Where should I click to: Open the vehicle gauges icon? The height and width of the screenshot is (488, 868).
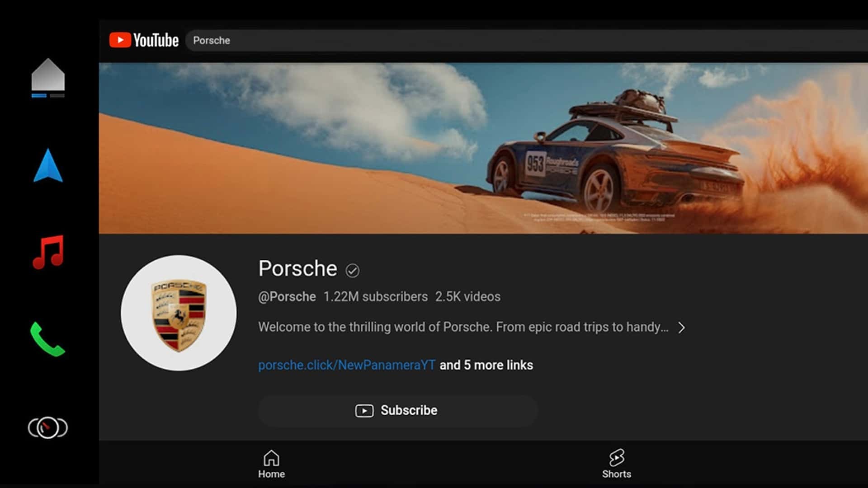[48, 427]
